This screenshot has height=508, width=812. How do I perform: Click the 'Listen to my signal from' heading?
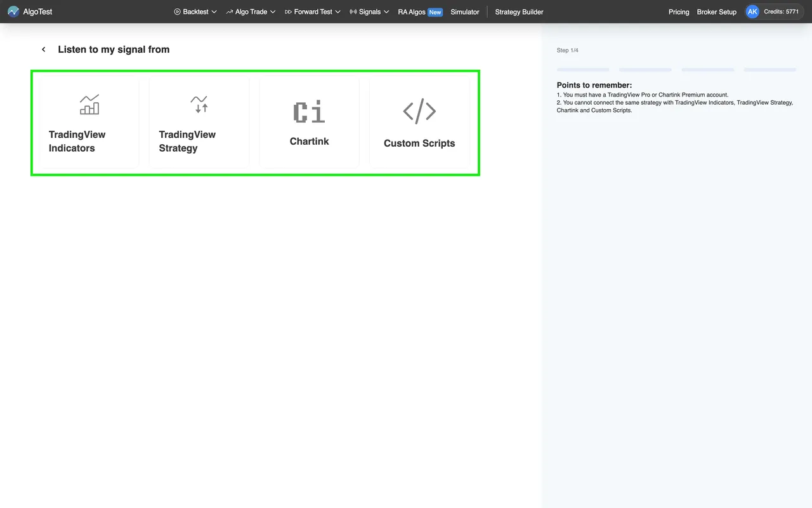click(114, 50)
